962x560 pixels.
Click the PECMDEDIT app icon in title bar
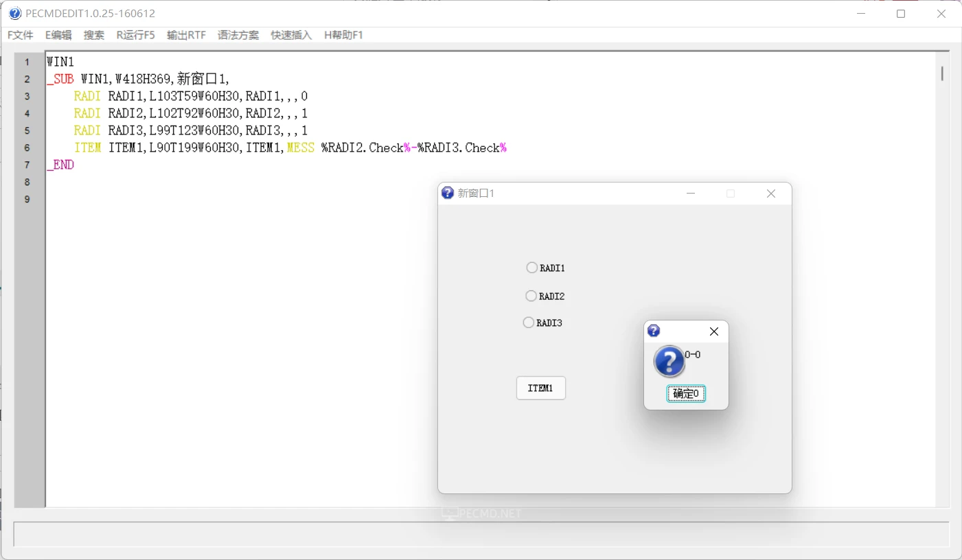(x=15, y=14)
